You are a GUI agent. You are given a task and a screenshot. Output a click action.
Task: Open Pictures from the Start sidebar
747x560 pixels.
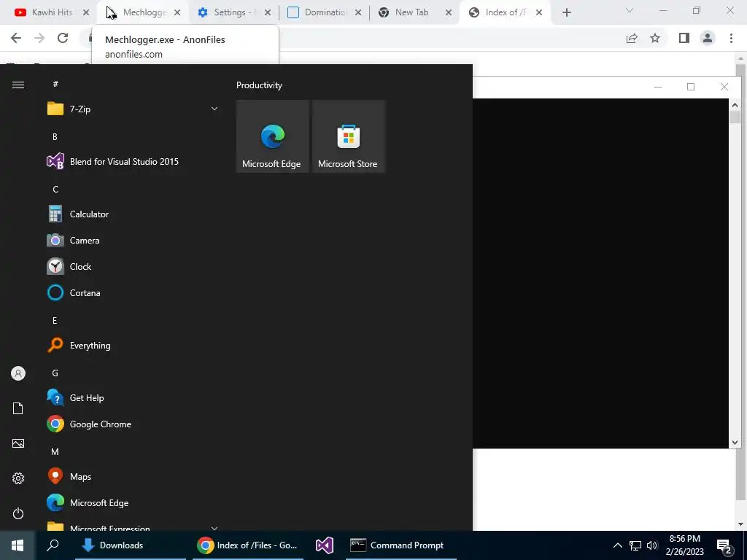(18, 443)
